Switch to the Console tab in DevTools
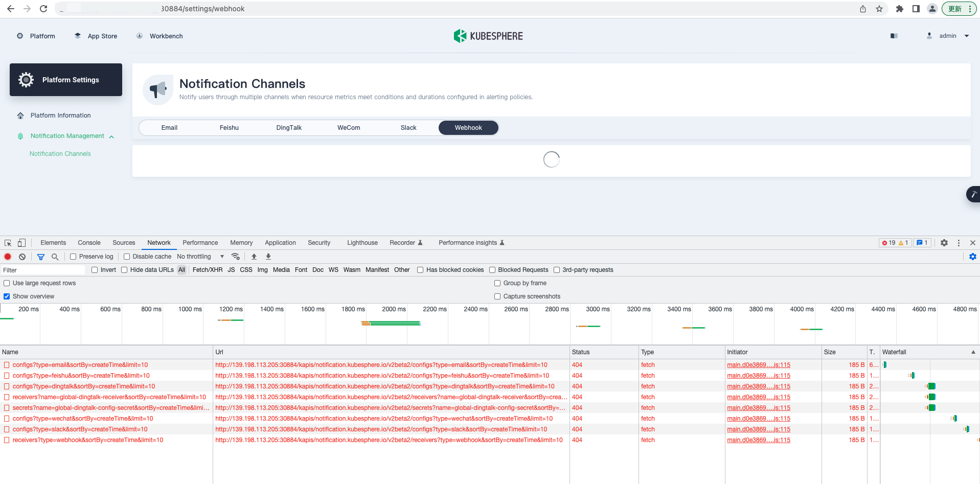980x484 pixels. [89, 242]
